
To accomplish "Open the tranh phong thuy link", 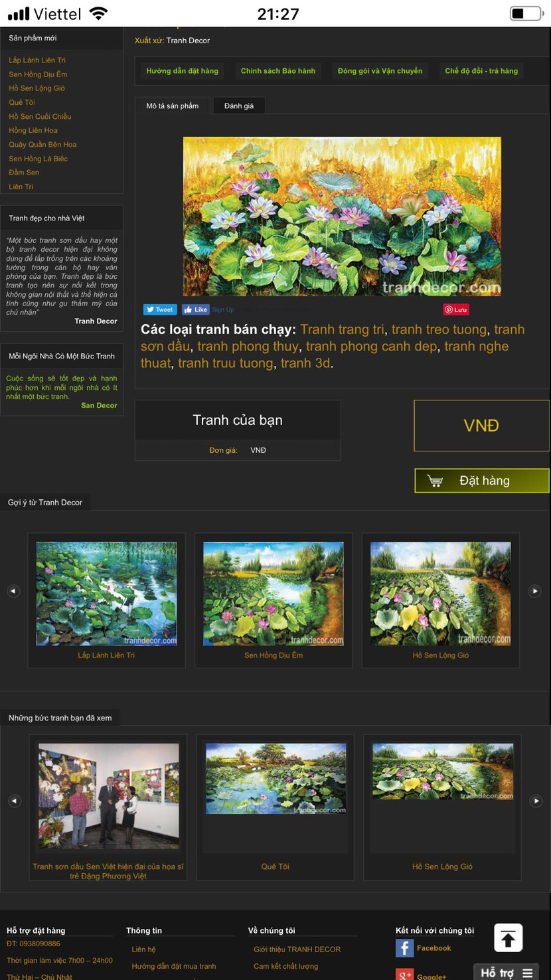I will [248, 346].
